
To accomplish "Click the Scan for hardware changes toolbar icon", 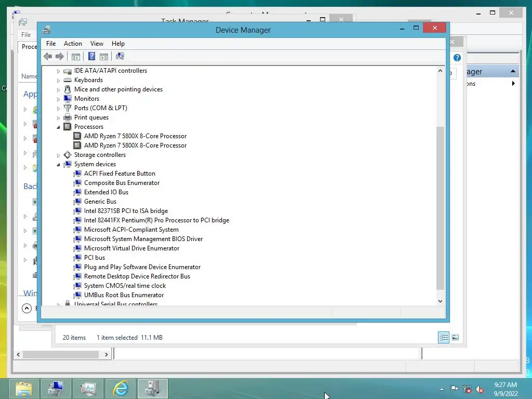I will pyautogui.click(x=120, y=56).
